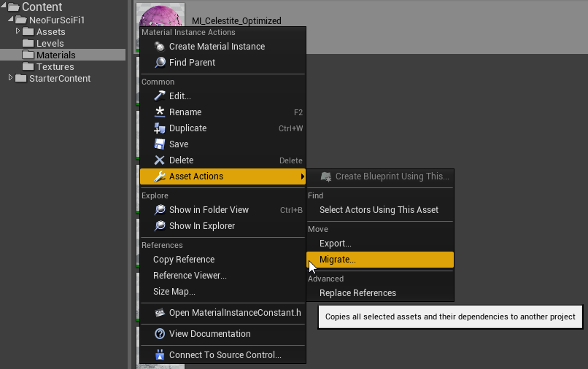This screenshot has height=369, width=588.
Task: Choose Migrate... from the submenu
Action: [338, 260]
